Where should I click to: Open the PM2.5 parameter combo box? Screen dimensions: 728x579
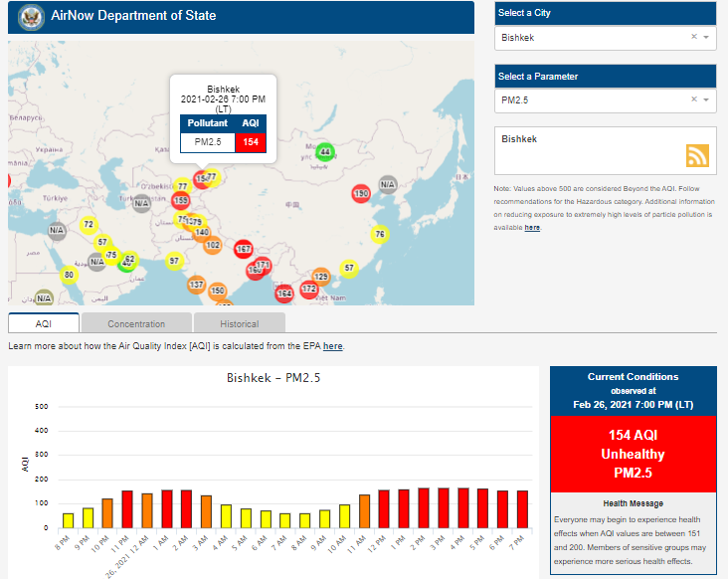coord(592,100)
